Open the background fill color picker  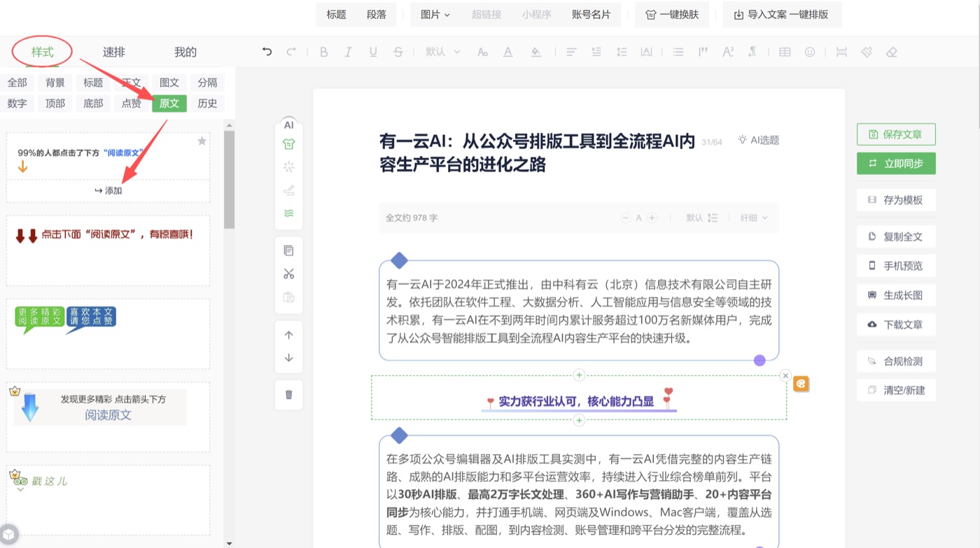535,52
